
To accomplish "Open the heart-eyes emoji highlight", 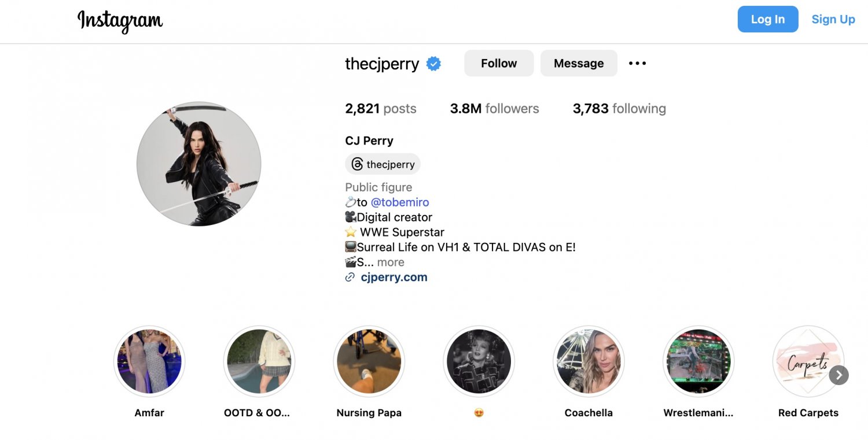I will 479,361.
